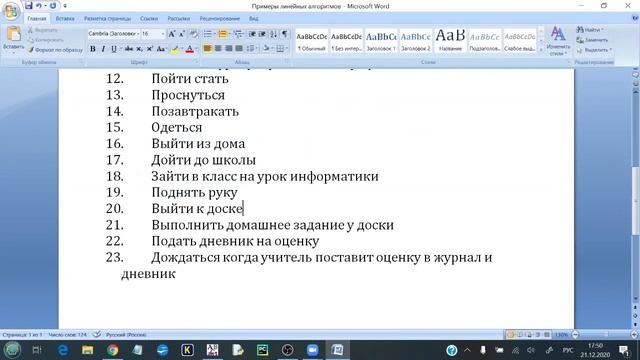Open Word help question mark
This screenshot has width=640, height=360.
(635, 18)
